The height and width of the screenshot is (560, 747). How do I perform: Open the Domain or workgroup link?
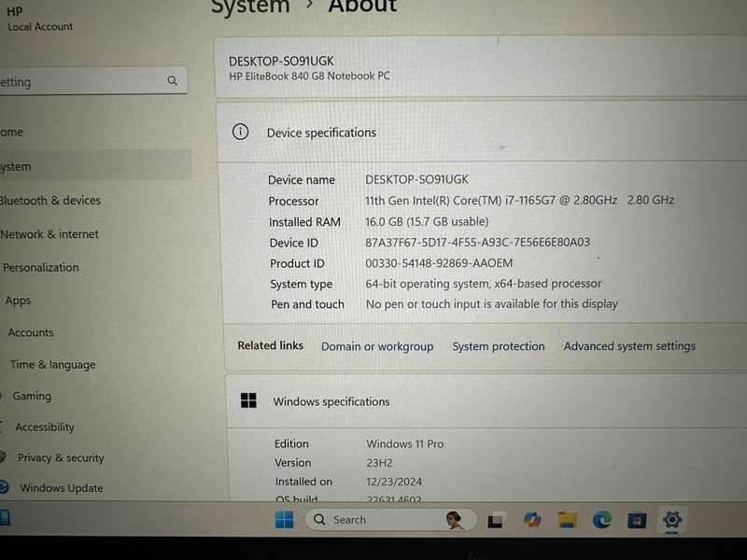(x=377, y=346)
